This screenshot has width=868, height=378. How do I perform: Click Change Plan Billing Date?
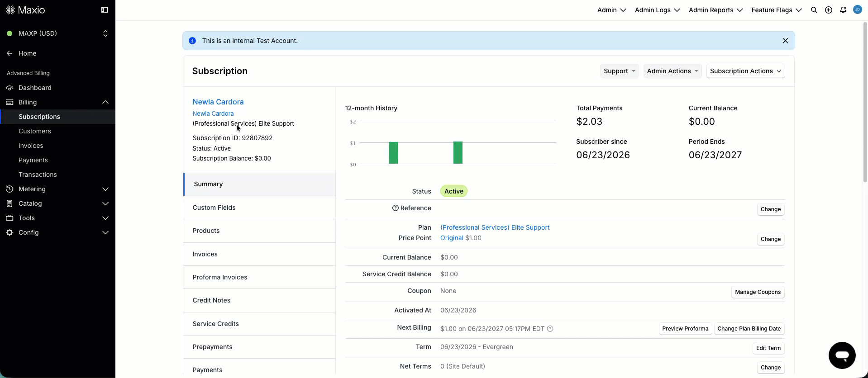click(749, 329)
